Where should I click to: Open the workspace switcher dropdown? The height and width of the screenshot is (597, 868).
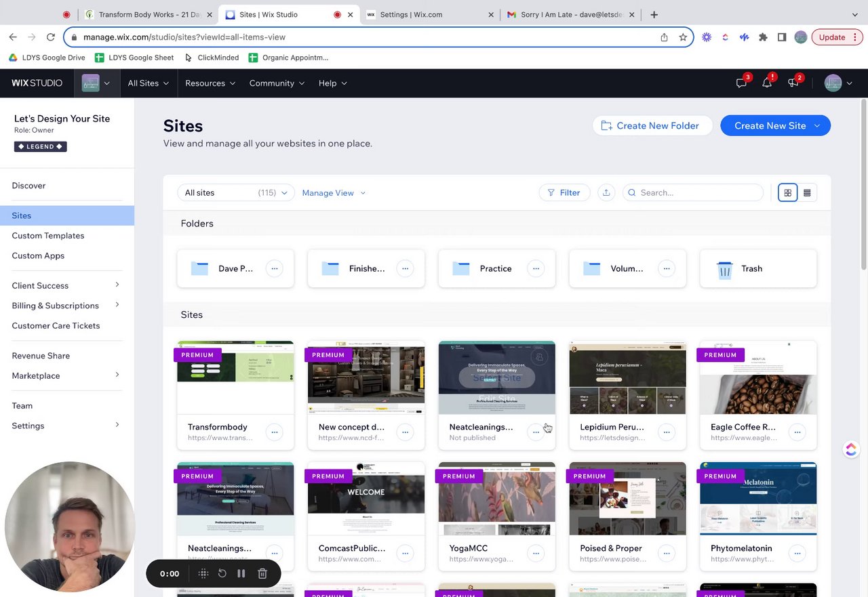point(96,83)
